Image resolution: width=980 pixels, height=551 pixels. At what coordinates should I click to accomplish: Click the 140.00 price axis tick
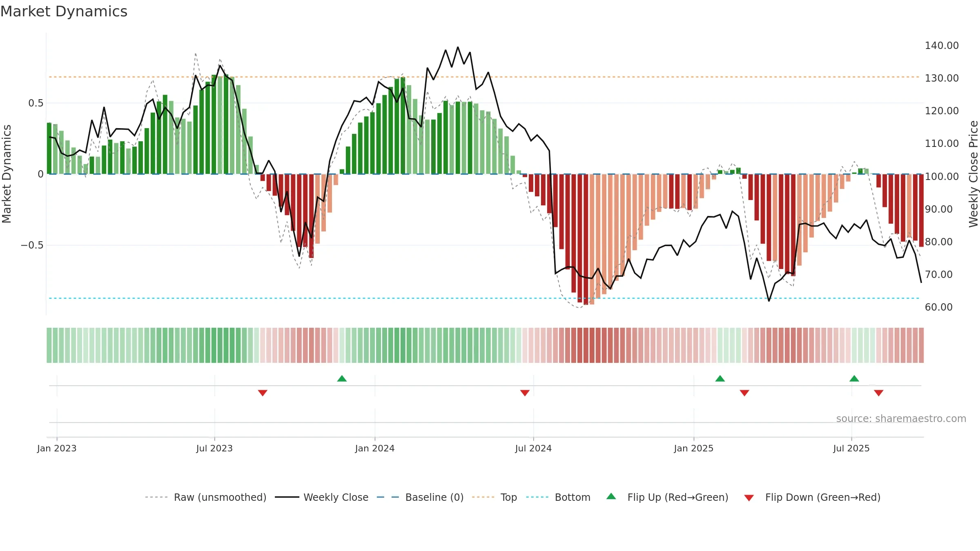click(942, 45)
